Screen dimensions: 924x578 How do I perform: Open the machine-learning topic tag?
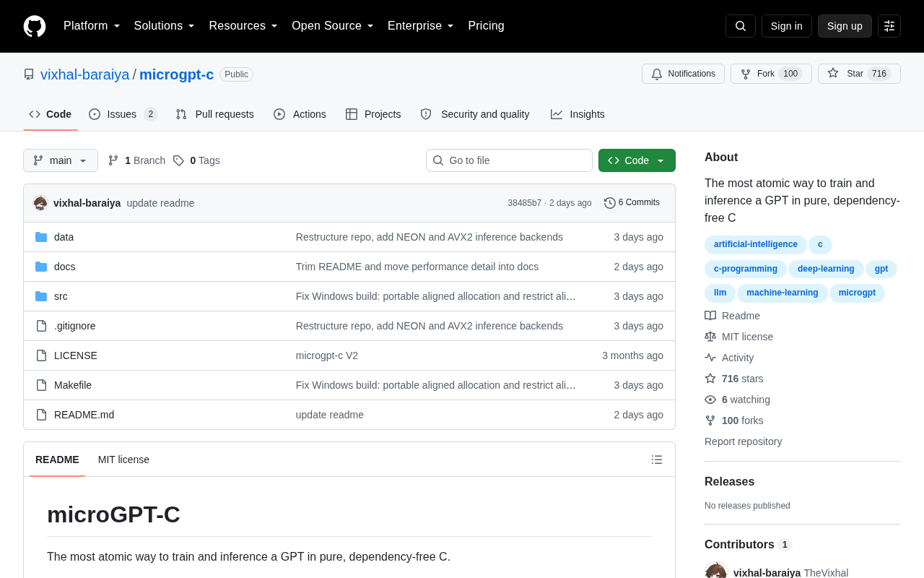[x=783, y=293]
